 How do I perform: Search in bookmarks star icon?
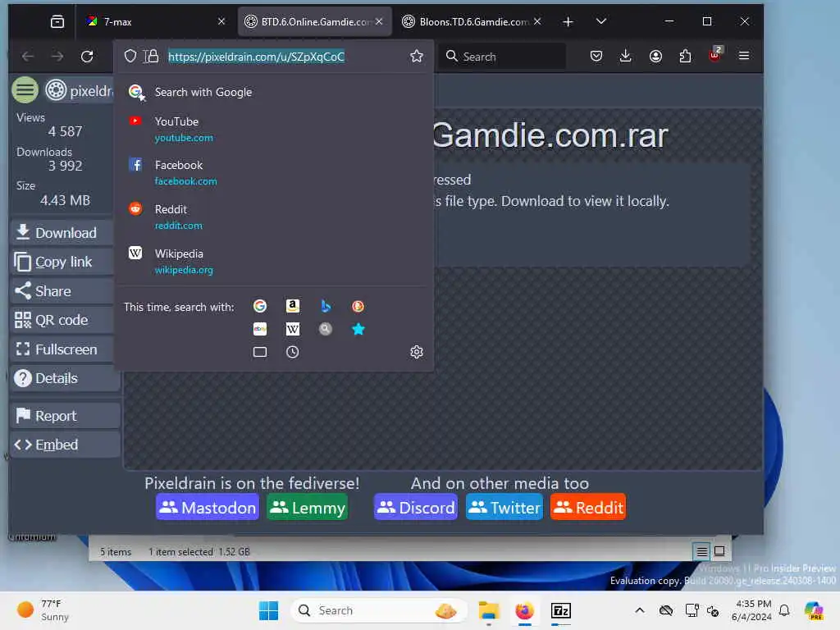click(358, 329)
